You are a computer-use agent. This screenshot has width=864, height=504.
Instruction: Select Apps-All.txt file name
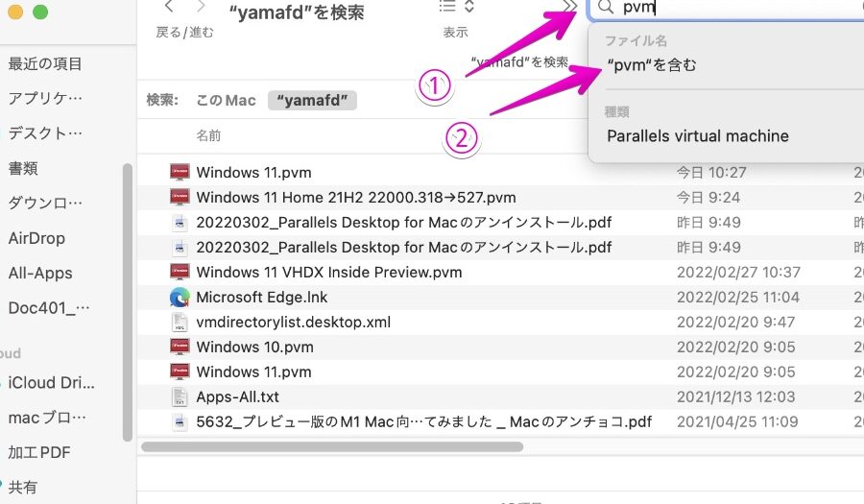click(x=237, y=396)
